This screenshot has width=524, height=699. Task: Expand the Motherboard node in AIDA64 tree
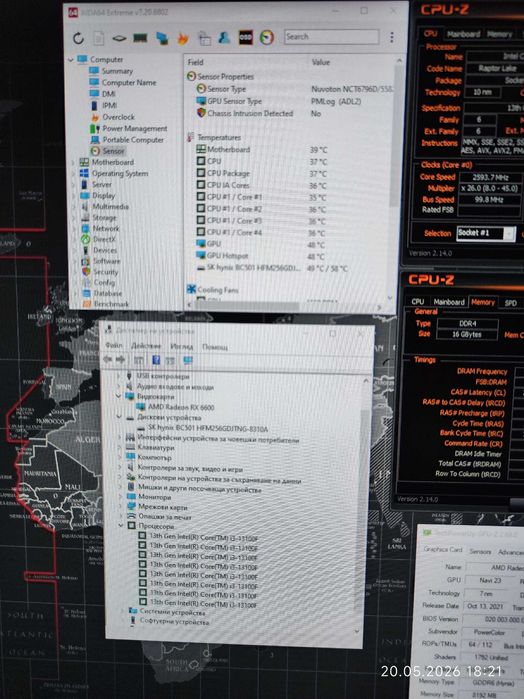74,162
